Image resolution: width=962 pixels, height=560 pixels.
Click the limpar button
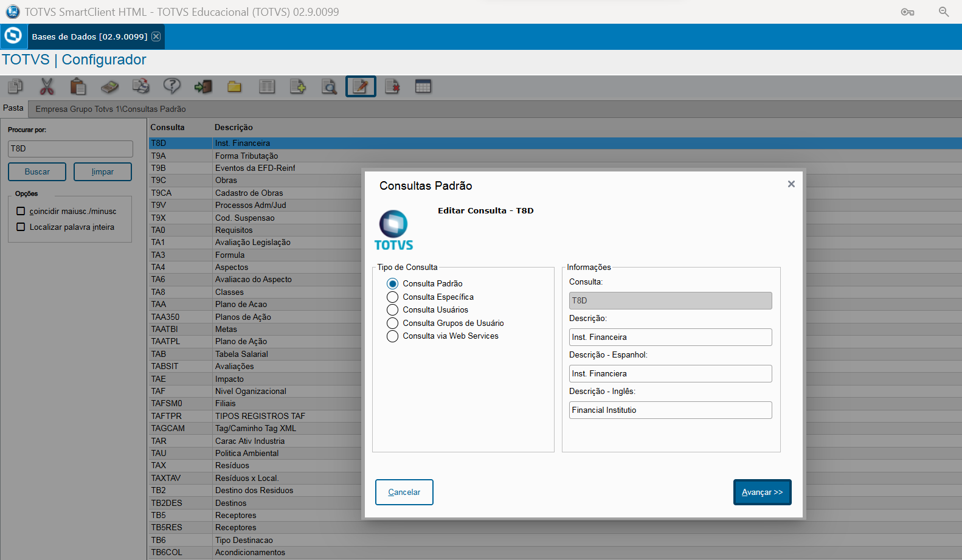tap(103, 172)
